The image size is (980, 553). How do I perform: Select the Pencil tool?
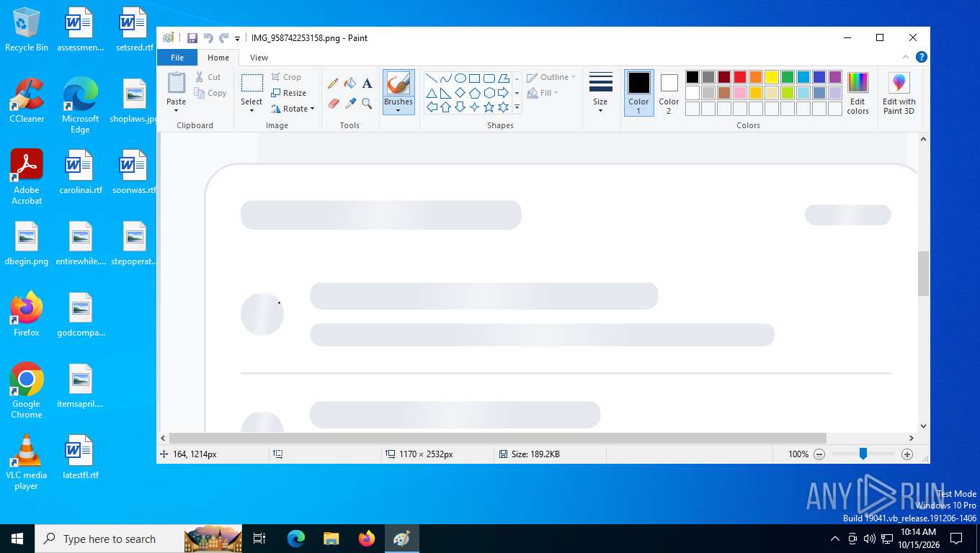333,84
